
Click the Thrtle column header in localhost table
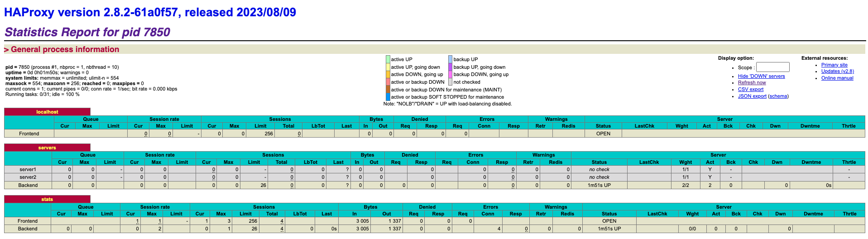pyautogui.click(x=849, y=126)
